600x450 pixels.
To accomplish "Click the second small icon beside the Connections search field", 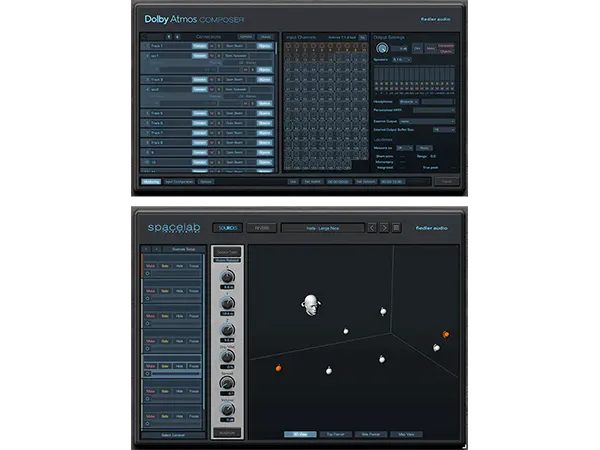I will click(x=177, y=37).
